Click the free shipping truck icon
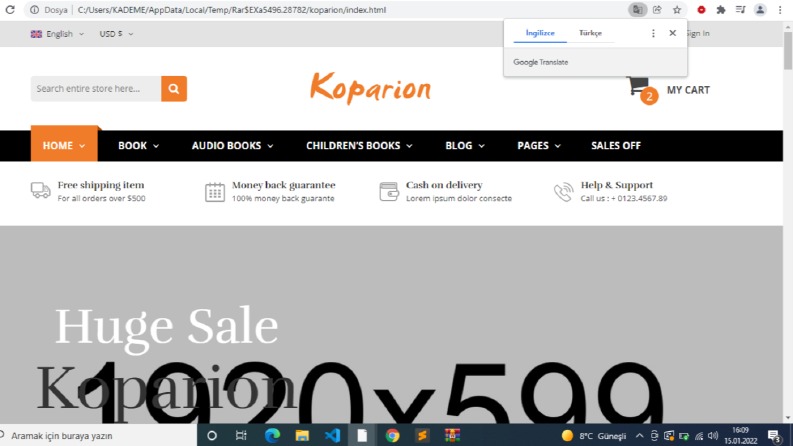The width and height of the screenshot is (793, 446). click(x=40, y=191)
